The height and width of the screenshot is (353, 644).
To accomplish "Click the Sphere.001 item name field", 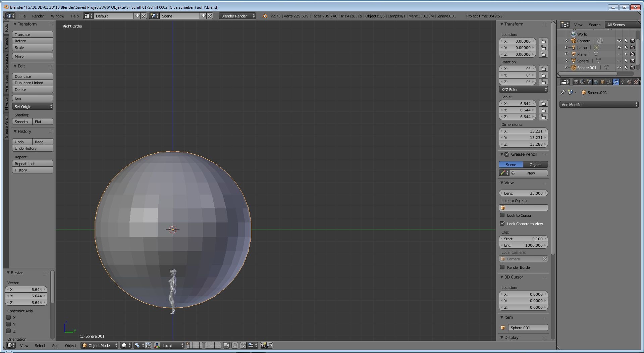I will click(x=528, y=328).
